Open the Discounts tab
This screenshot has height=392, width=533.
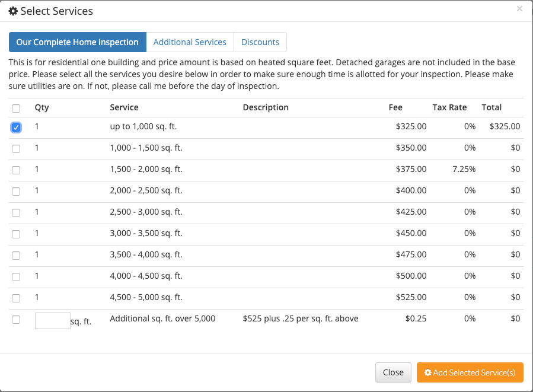[260, 42]
